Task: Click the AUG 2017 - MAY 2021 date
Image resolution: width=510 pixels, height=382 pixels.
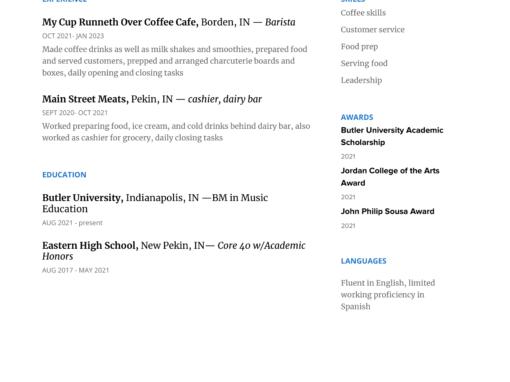Action: click(x=76, y=270)
